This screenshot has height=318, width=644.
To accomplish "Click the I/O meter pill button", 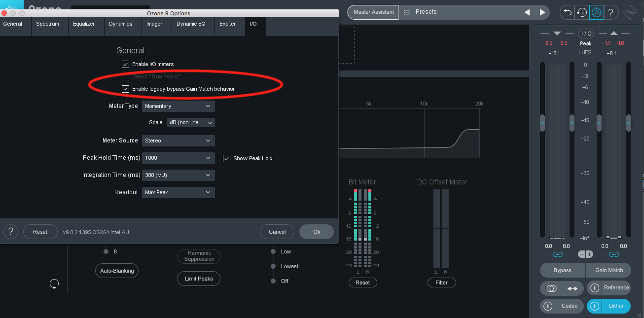I will click(586, 34).
